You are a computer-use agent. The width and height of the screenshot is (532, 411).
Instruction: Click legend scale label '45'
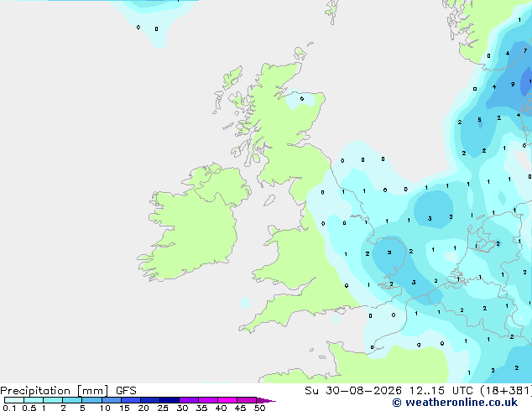pyautogui.click(x=240, y=408)
